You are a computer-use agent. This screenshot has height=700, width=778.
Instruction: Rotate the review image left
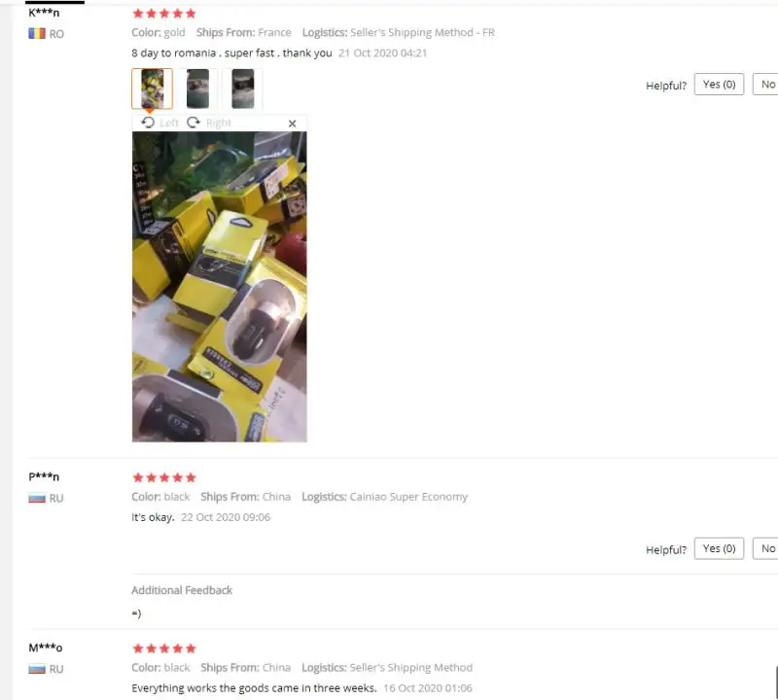click(159, 122)
